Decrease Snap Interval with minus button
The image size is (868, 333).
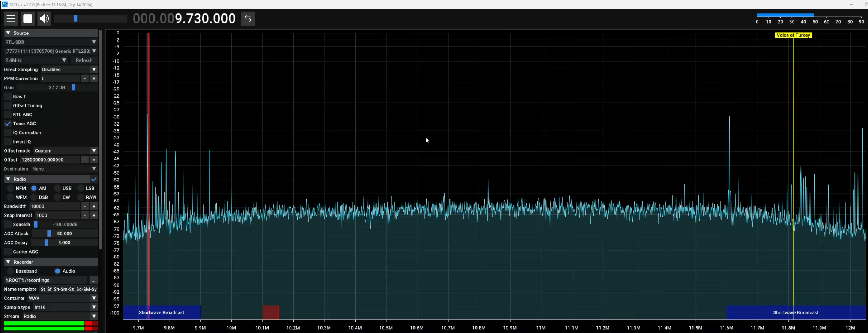(x=85, y=215)
